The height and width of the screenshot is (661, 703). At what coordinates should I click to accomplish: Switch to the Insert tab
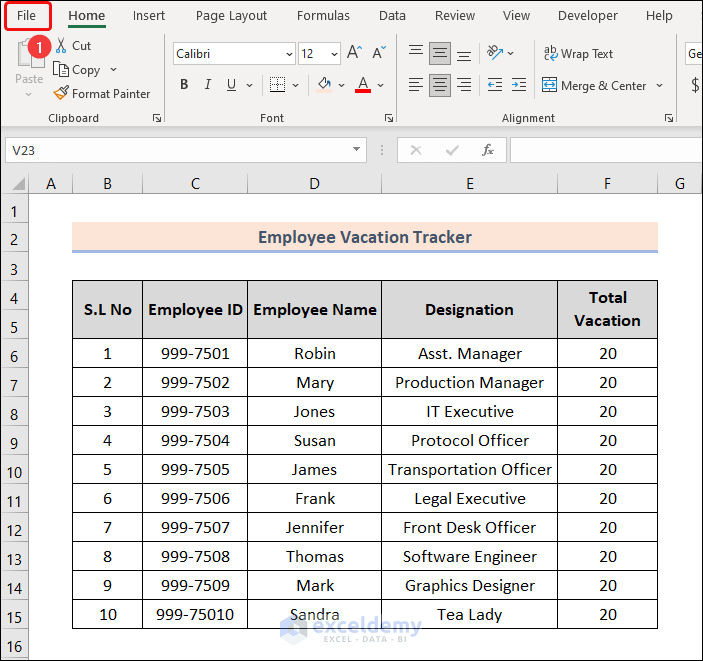[148, 16]
